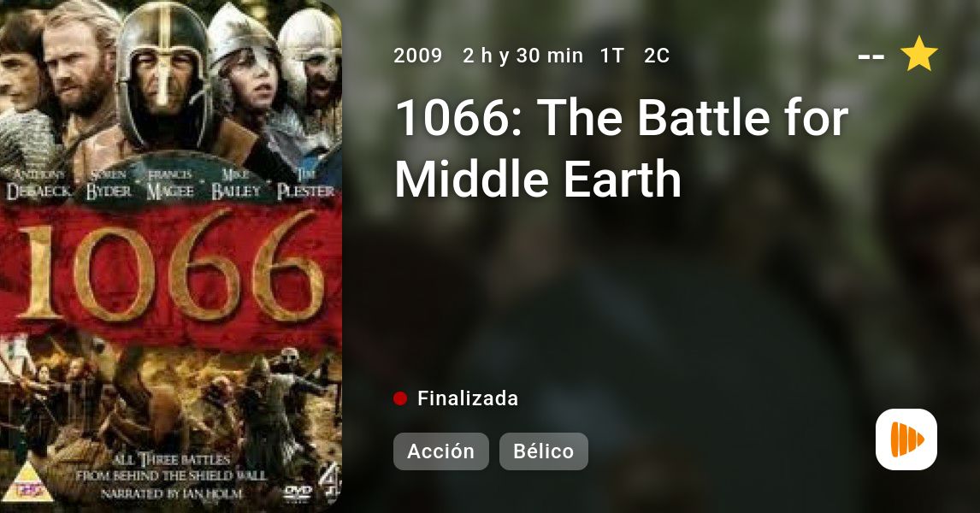
Task: Click the PG age rating badge on poster
Action: tap(27, 481)
